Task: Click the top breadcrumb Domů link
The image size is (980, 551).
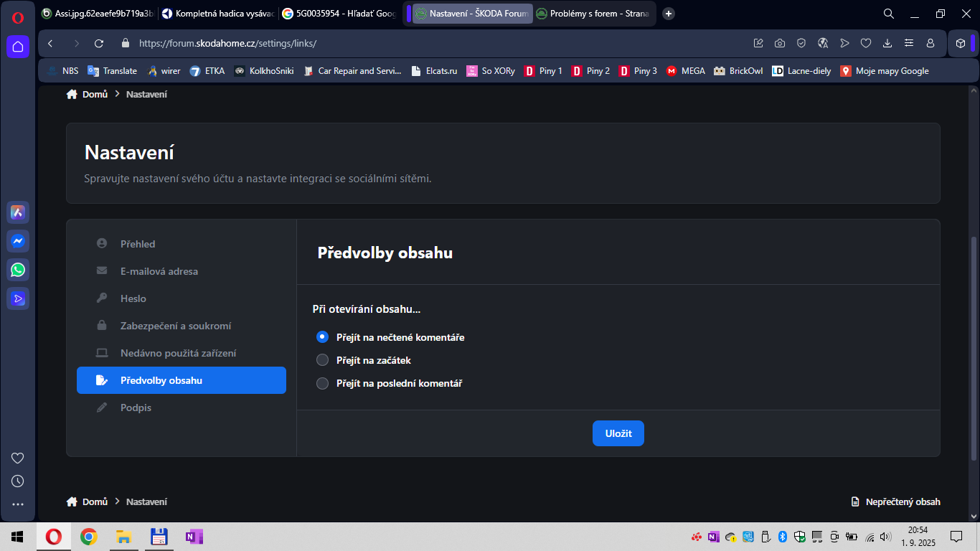Action: [87, 94]
